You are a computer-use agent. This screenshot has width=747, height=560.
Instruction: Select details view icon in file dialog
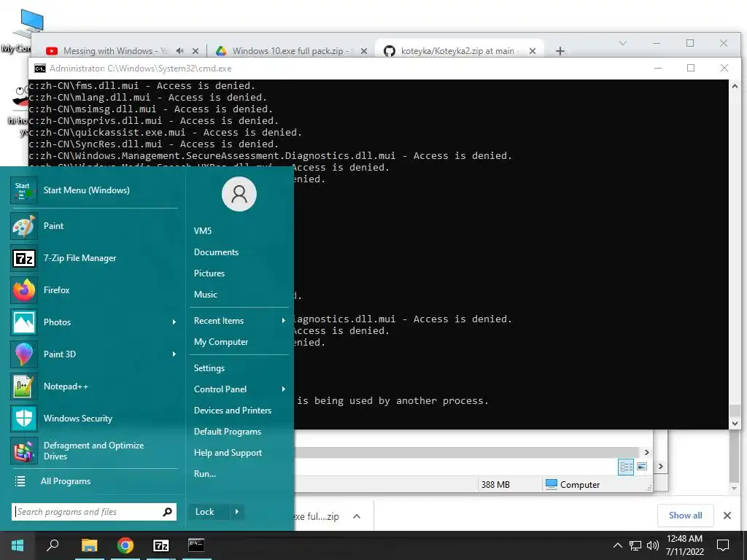626,467
